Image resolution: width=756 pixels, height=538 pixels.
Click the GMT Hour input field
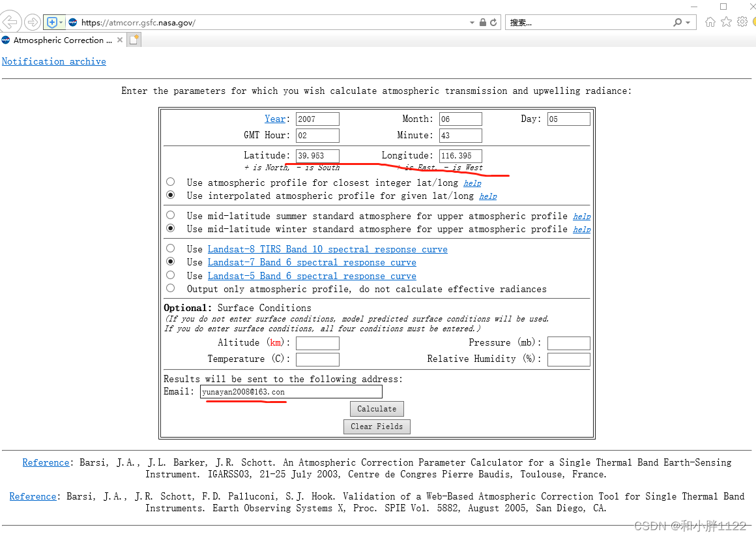pyautogui.click(x=318, y=135)
